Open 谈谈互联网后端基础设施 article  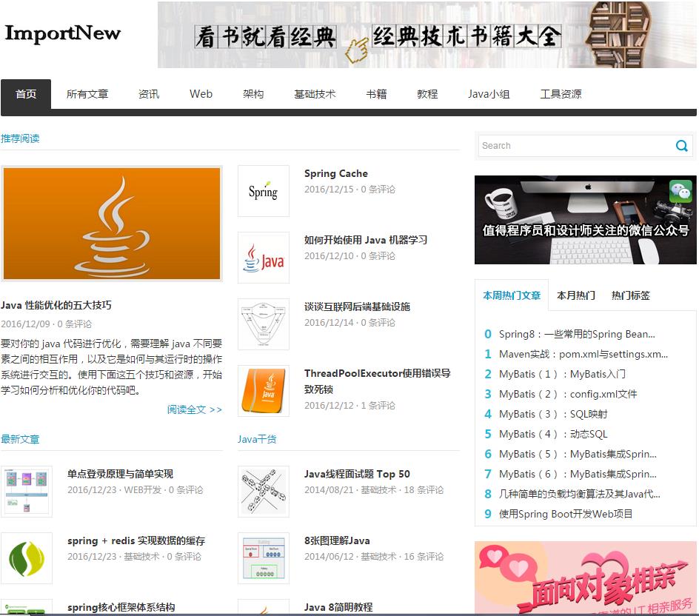357,307
